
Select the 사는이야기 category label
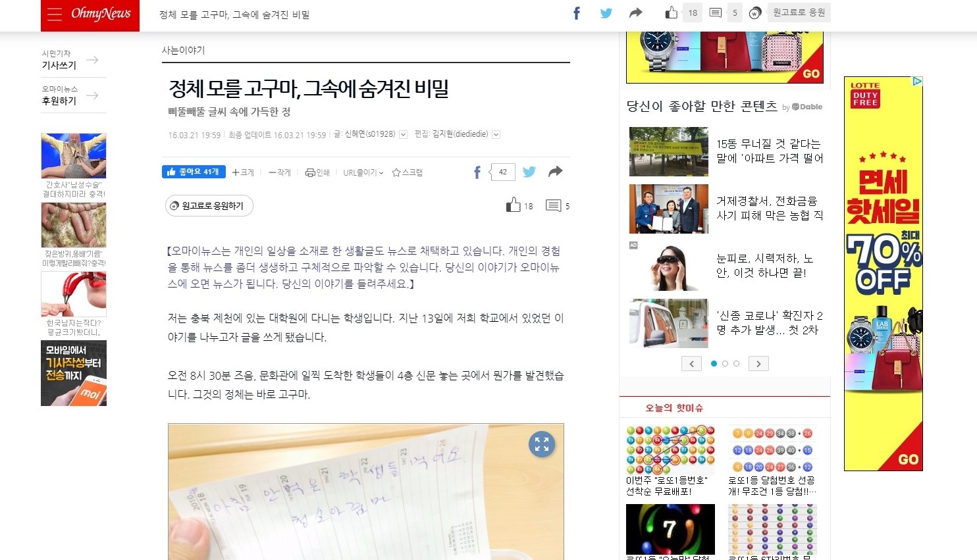[x=183, y=50]
